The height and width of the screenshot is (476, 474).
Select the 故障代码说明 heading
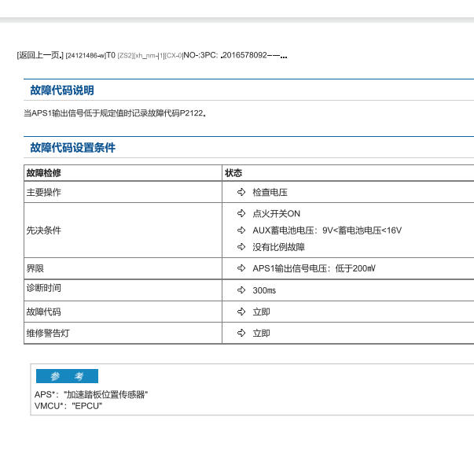(62, 90)
